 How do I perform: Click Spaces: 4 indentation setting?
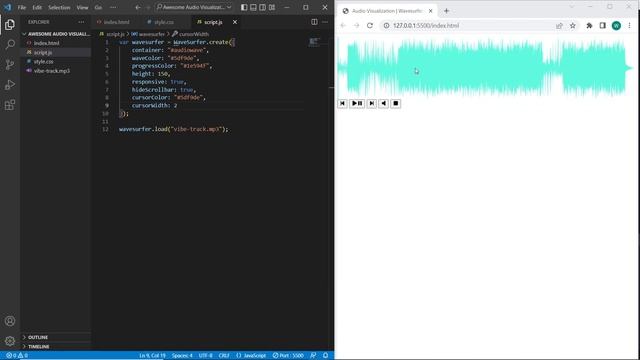point(182,356)
